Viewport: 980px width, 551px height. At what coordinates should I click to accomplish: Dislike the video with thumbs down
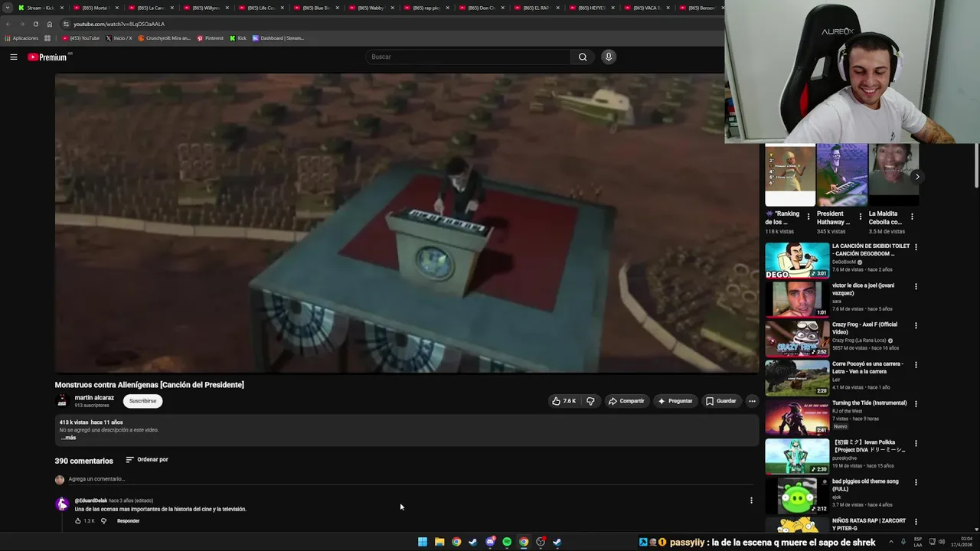coord(590,401)
